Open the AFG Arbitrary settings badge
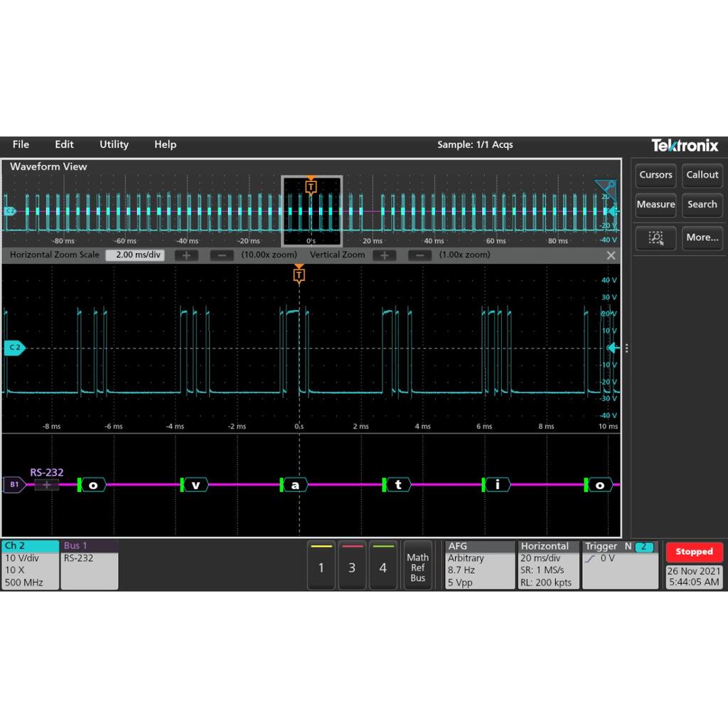This screenshot has height=728, width=728. pos(478,564)
